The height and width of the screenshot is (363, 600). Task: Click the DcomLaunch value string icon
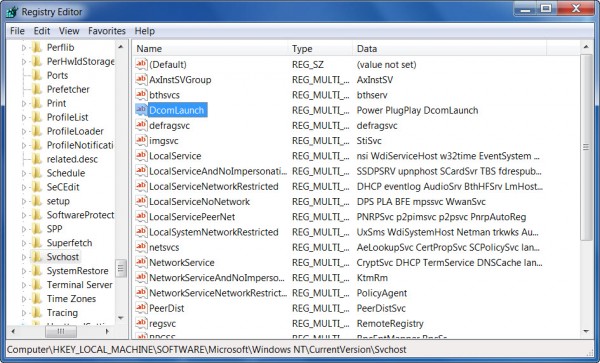(141, 110)
